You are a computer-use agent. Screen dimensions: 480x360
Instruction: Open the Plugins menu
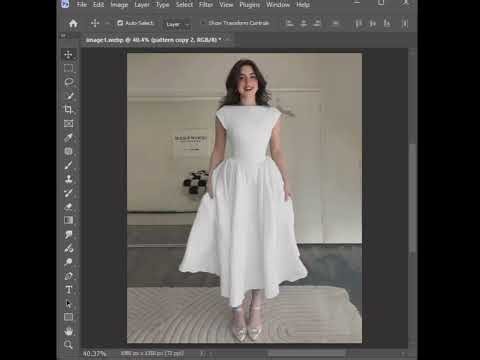[250, 5]
